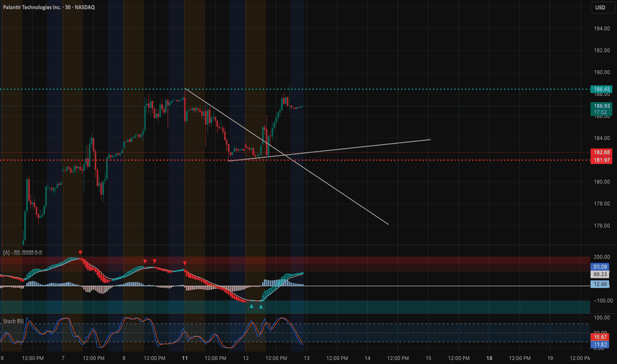Click date label 19 on the time axis
617x364 pixels.
coord(550,359)
